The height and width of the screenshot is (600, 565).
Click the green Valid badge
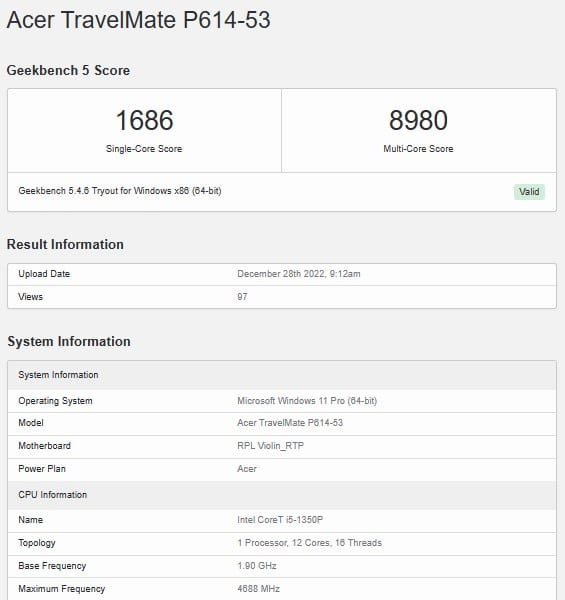(529, 192)
